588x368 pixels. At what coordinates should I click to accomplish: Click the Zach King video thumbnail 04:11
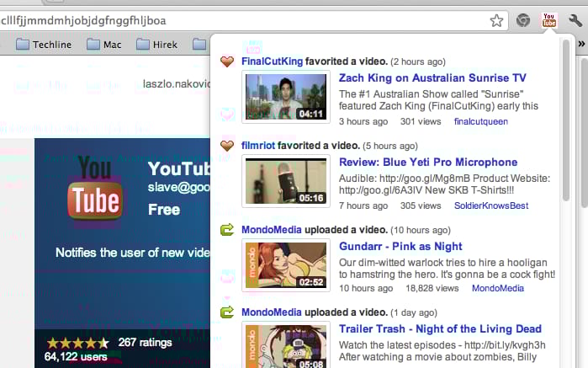point(286,97)
